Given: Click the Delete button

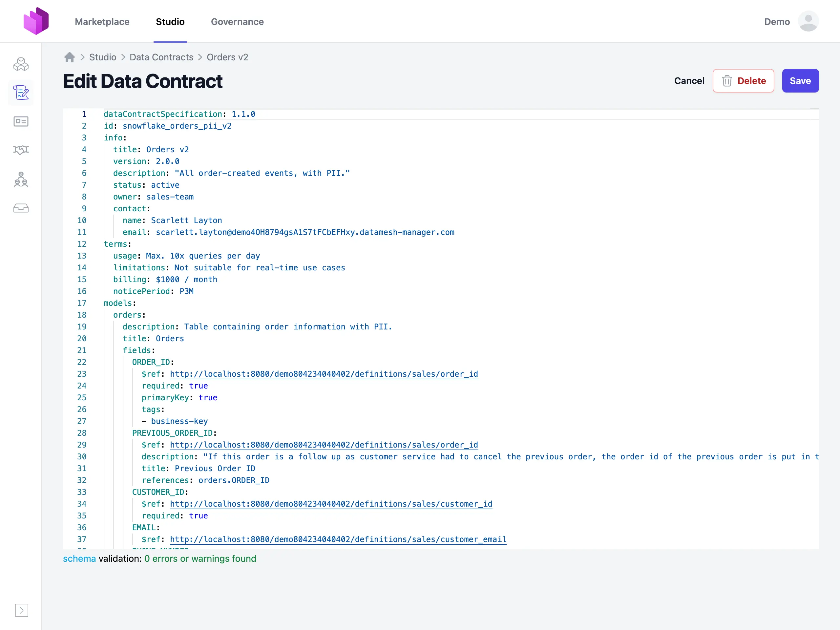Looking at the screenshot, I should tap(743, 81).
